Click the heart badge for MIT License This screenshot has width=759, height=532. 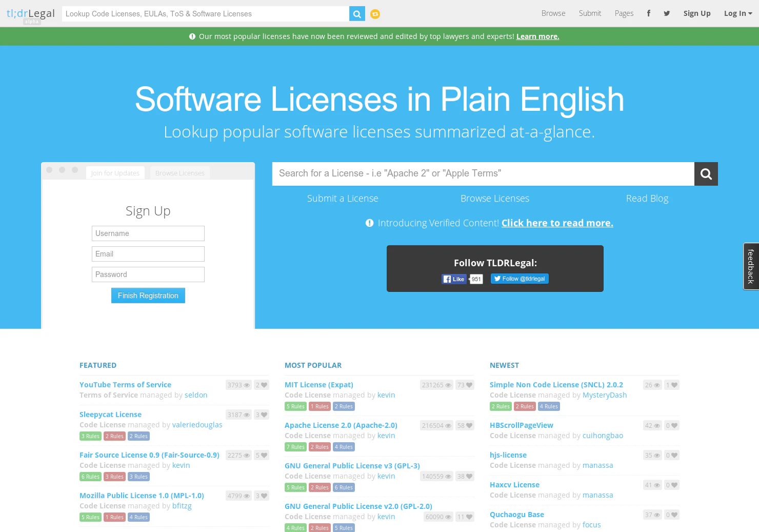pyautogui.click(x=465, y=385)
